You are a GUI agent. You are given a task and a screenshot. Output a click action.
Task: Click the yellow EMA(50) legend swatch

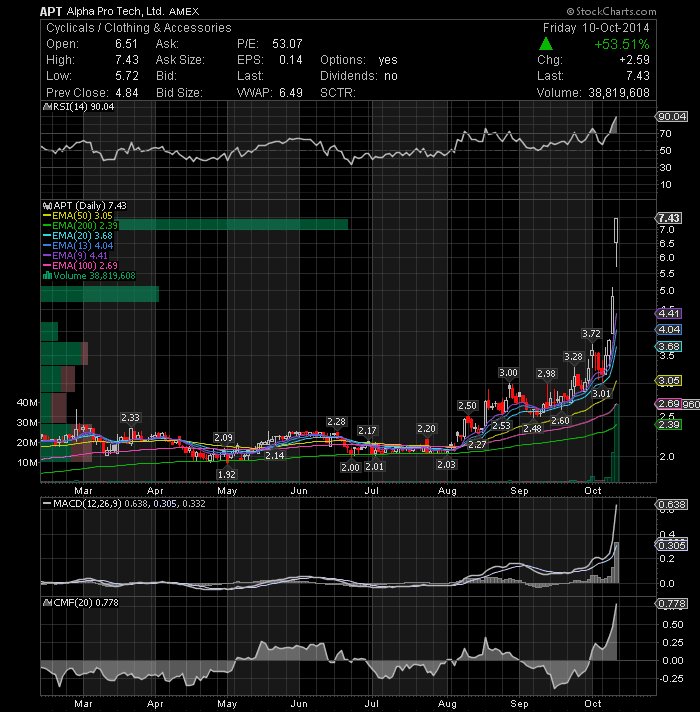coord(47,216)
